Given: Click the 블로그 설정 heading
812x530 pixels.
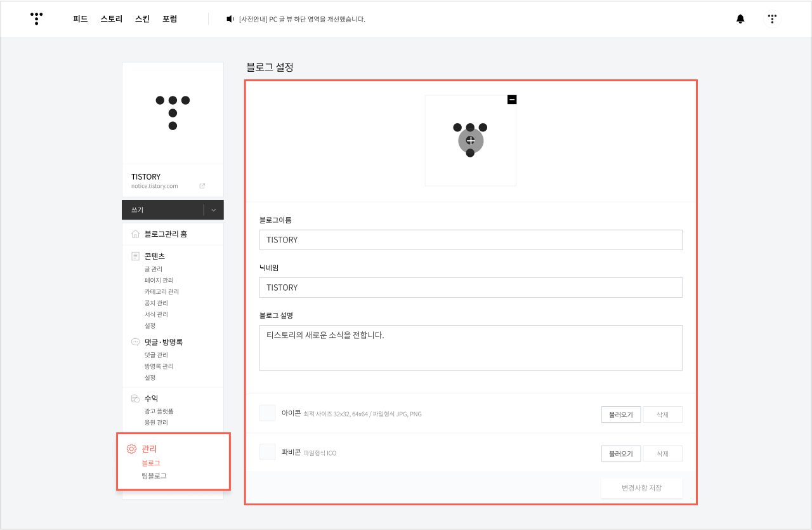Looking at the screenshot, I should tap(270, 67).
